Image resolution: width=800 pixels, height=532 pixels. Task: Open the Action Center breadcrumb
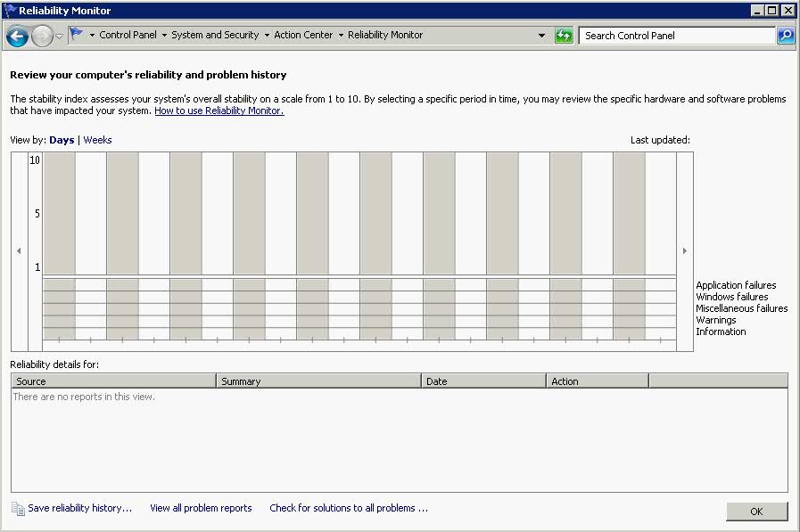(x=303, y=35)
